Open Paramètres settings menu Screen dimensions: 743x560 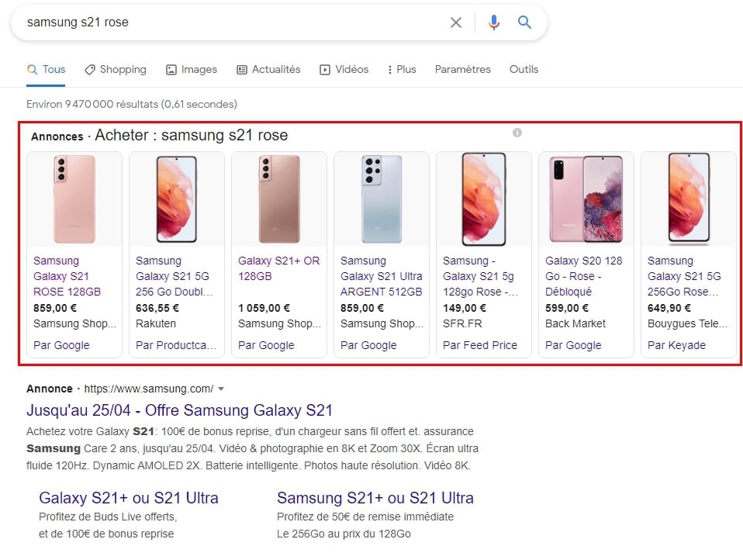[x=462, y=69]
